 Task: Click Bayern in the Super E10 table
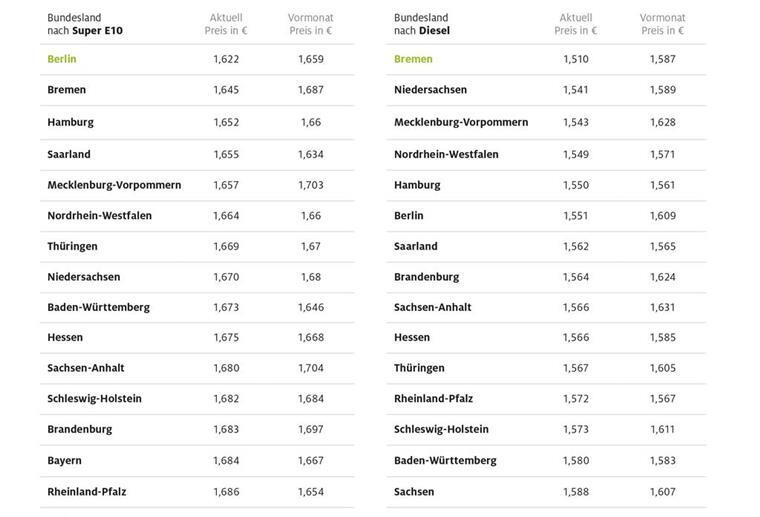pos(65,460)
